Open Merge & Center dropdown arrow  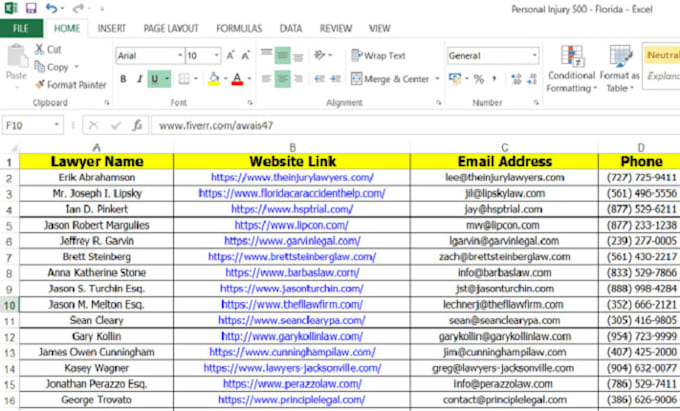point(437,79)
